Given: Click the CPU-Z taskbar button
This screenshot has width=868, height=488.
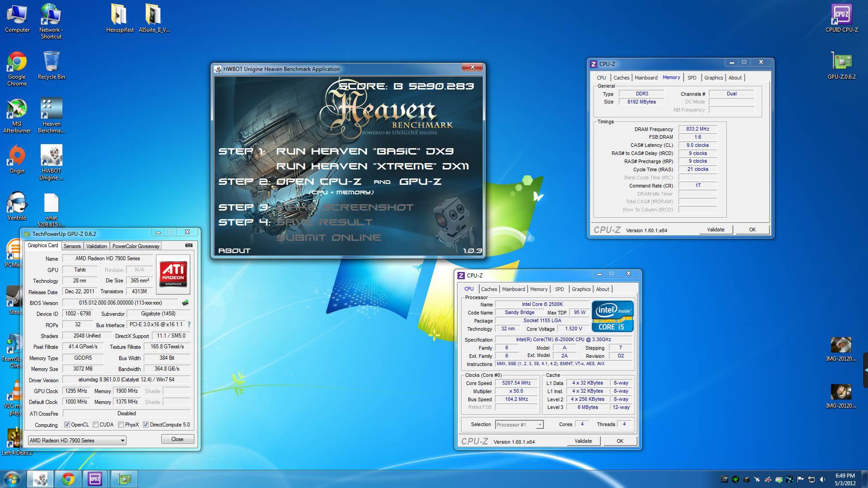Looking at the screenshot, I should (x=95, y=479).
